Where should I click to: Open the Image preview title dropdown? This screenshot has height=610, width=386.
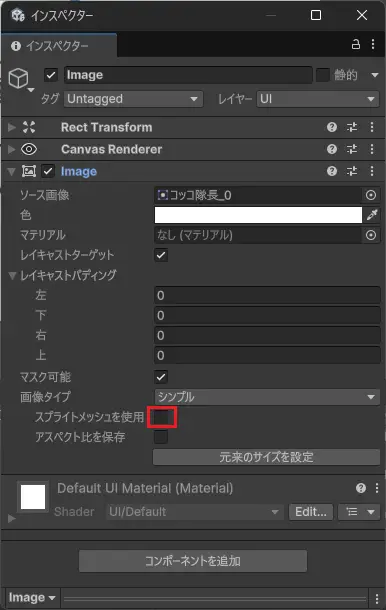32,598
